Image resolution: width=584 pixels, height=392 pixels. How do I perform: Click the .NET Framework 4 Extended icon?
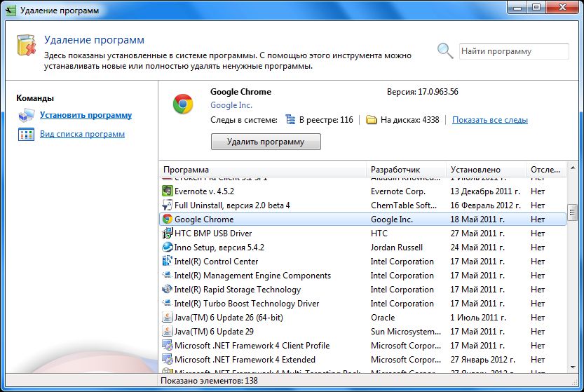click(x=168, y=360)
